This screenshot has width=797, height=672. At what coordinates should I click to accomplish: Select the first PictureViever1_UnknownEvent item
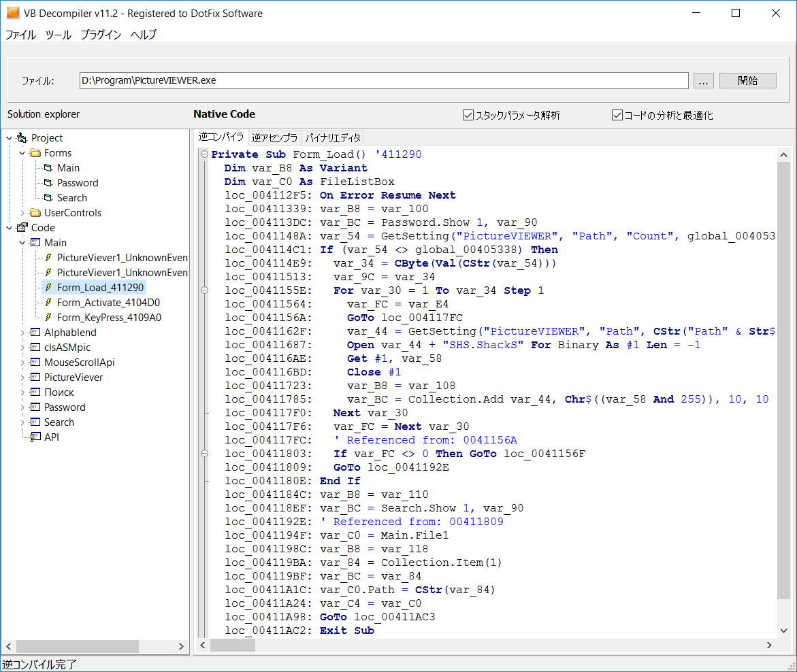(x=122, y=258)
